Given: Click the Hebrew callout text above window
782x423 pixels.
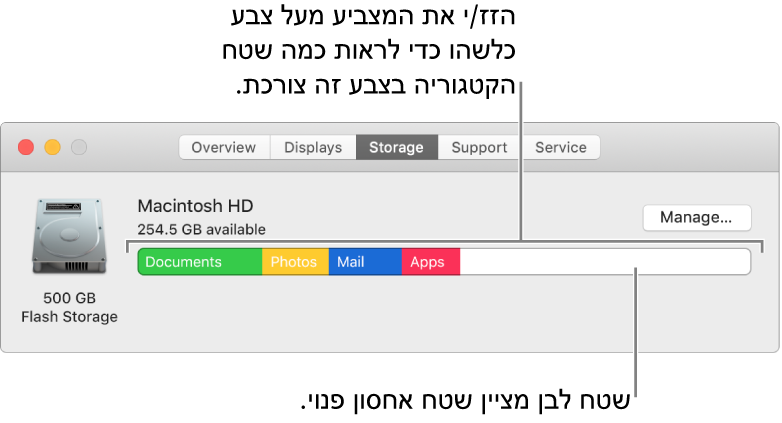Looking at the screenshot, I should coord(369,50).
